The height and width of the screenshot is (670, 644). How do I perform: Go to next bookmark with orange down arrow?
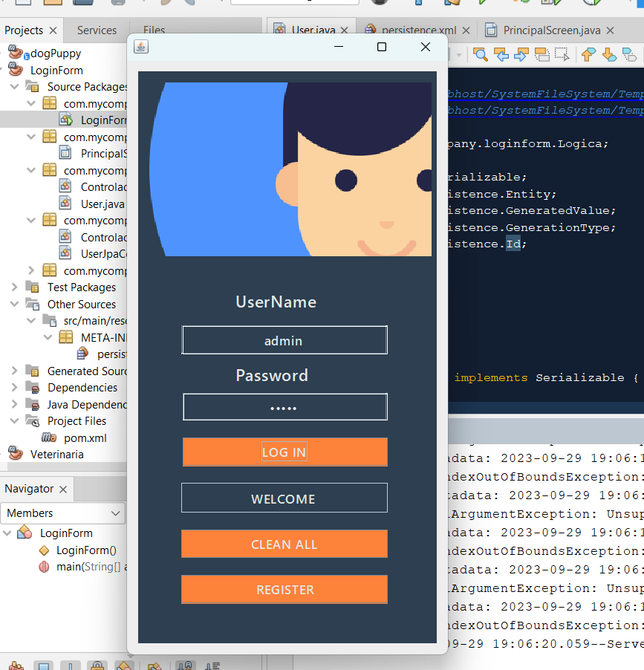(x=610, y=55)
